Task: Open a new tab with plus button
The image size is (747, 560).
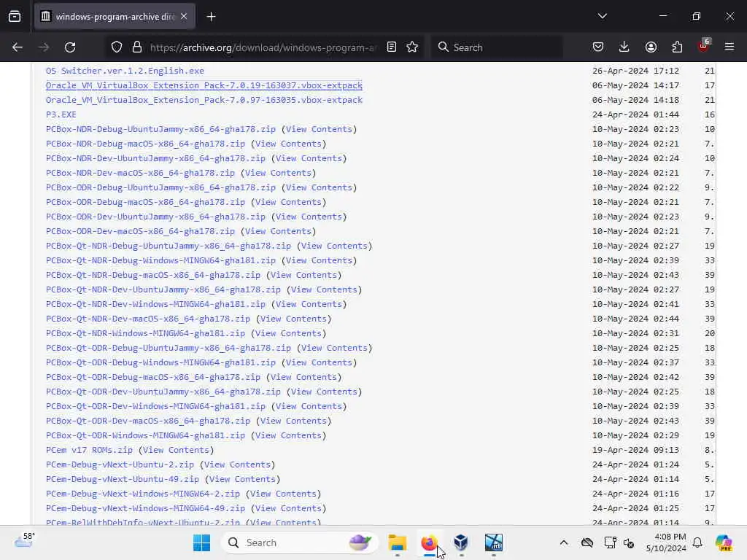Action: point(211,17)
